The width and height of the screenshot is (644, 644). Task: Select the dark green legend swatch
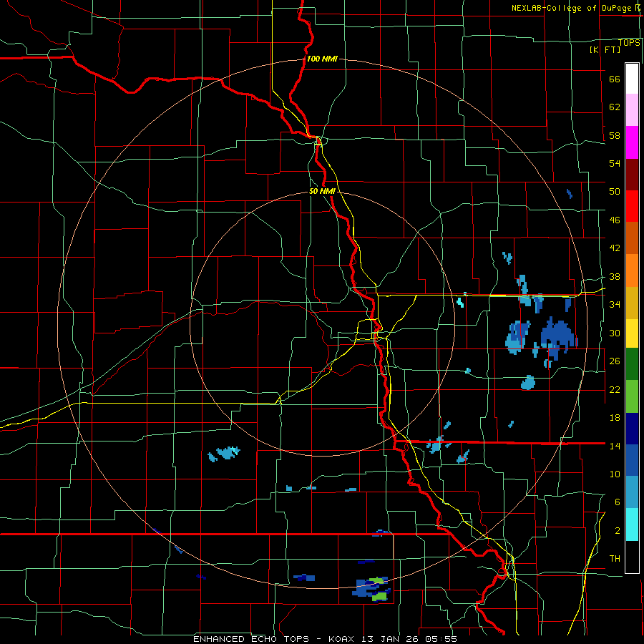click(632, 364)
